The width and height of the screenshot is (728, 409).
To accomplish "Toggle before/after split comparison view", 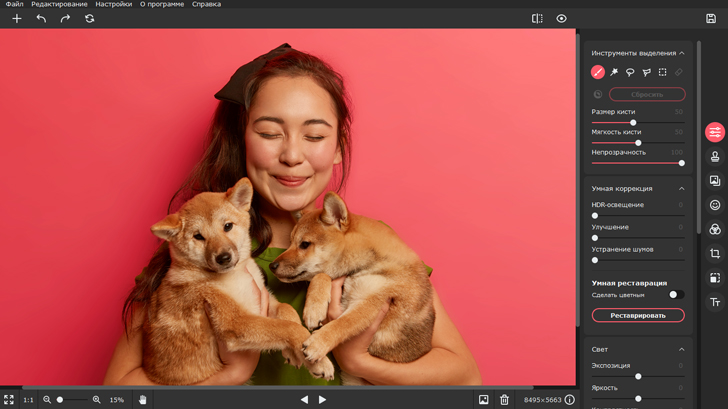I will coord(537,18).
